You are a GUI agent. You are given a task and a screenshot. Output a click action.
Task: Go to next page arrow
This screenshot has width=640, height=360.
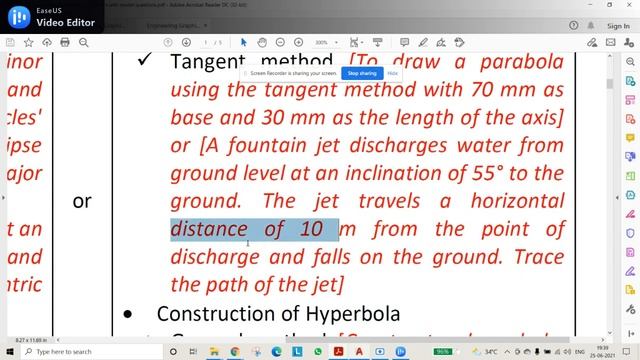(x=186, y=42)
